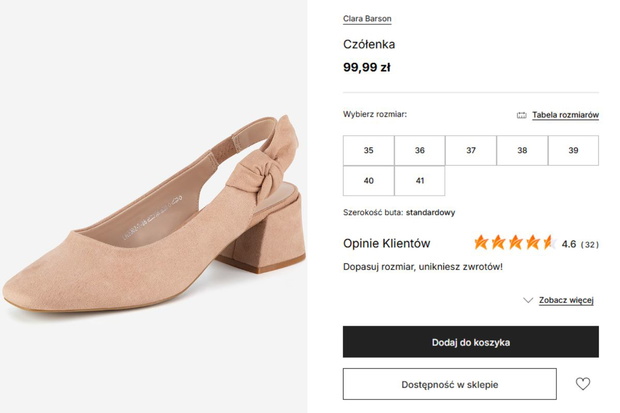Add shoe to wishlist with heart icon
The width and height of the screenshot is (620, 413).
click(582, 384)
